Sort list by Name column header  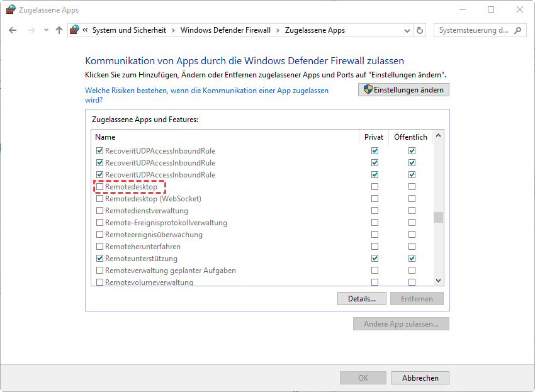225,137
